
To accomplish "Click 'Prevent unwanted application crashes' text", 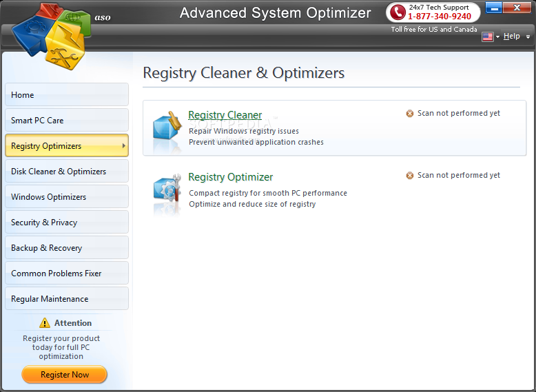I will pyautogui.click(x=256, y=142).
